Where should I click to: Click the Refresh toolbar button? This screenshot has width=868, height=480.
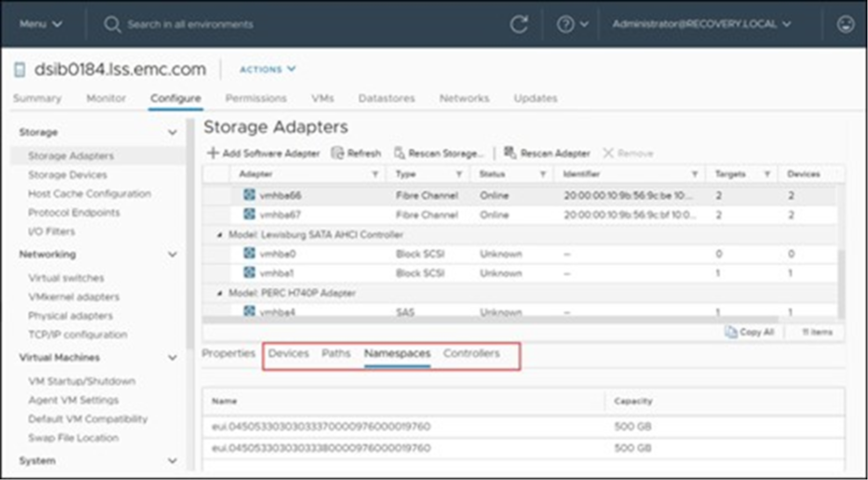[x=356, y=153]
